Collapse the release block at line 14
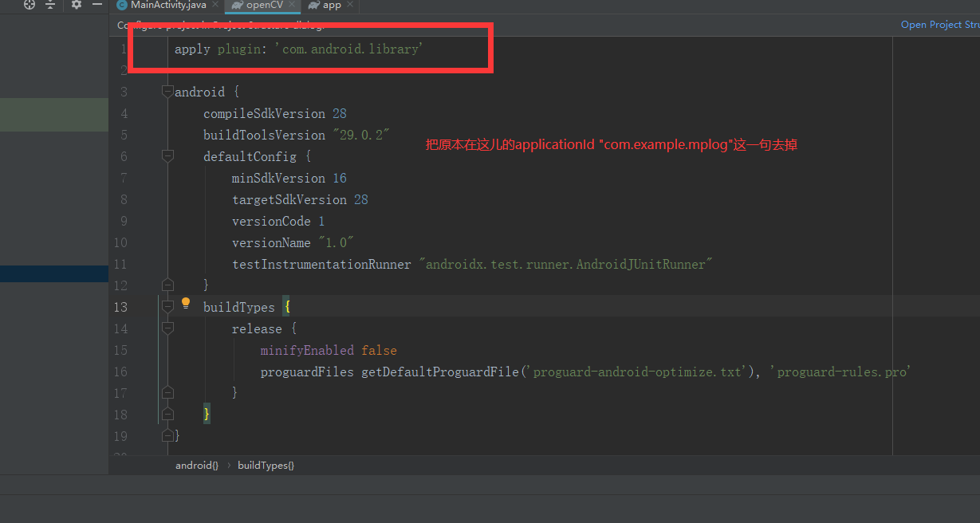 tap(167, 328)
